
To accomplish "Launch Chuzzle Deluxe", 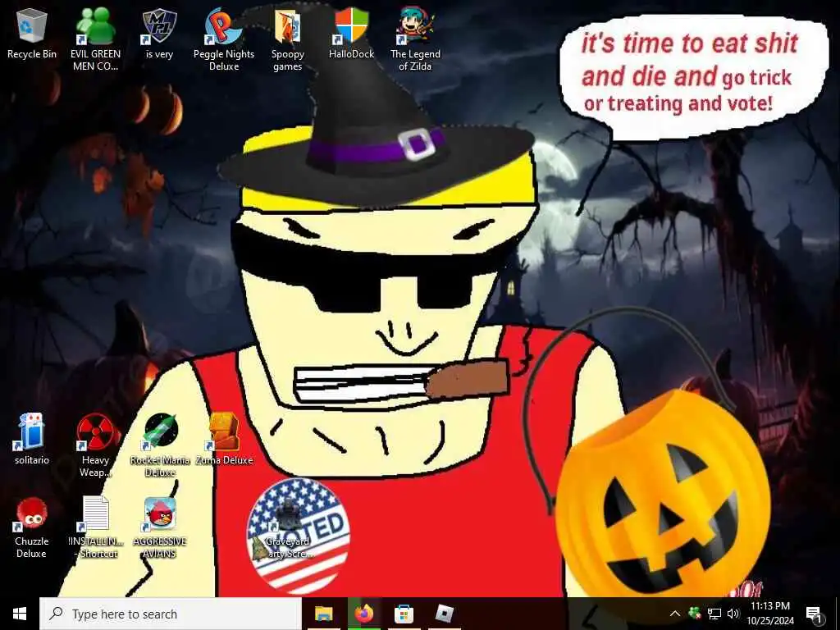I will point(32,527).
